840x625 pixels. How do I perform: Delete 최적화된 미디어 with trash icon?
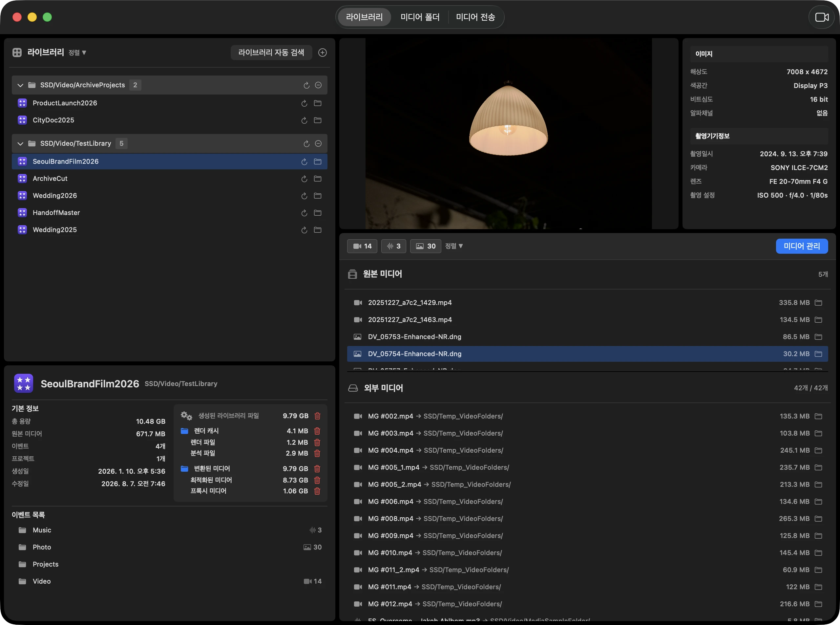(317, 480)
